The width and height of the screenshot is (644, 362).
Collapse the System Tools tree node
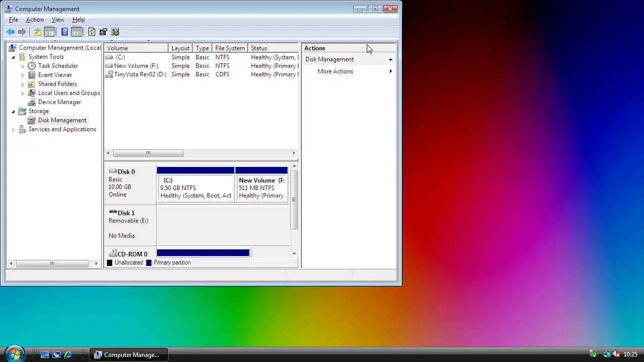[x=13, y=57]
